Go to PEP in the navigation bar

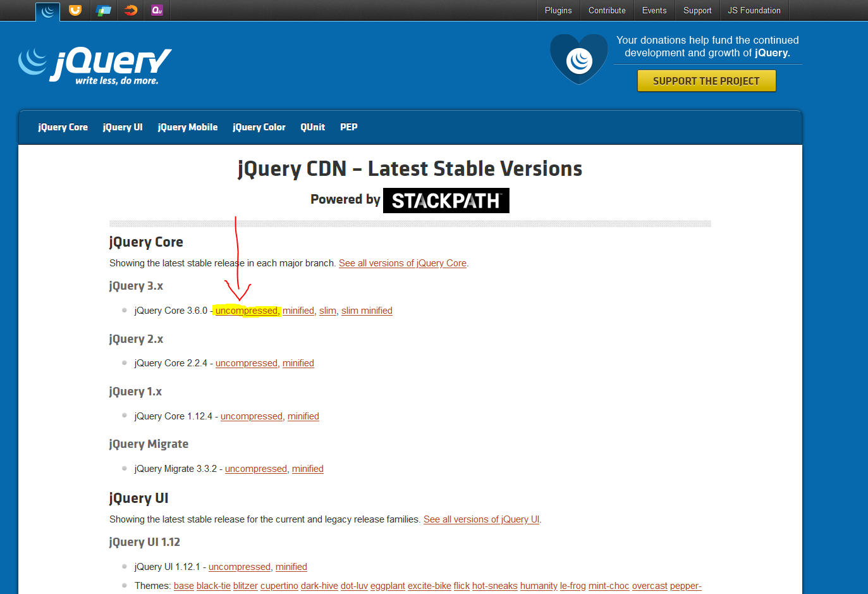349,127
